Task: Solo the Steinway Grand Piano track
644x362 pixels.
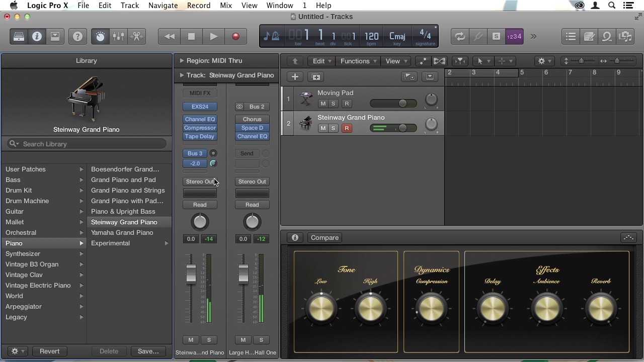Action: 333,128
